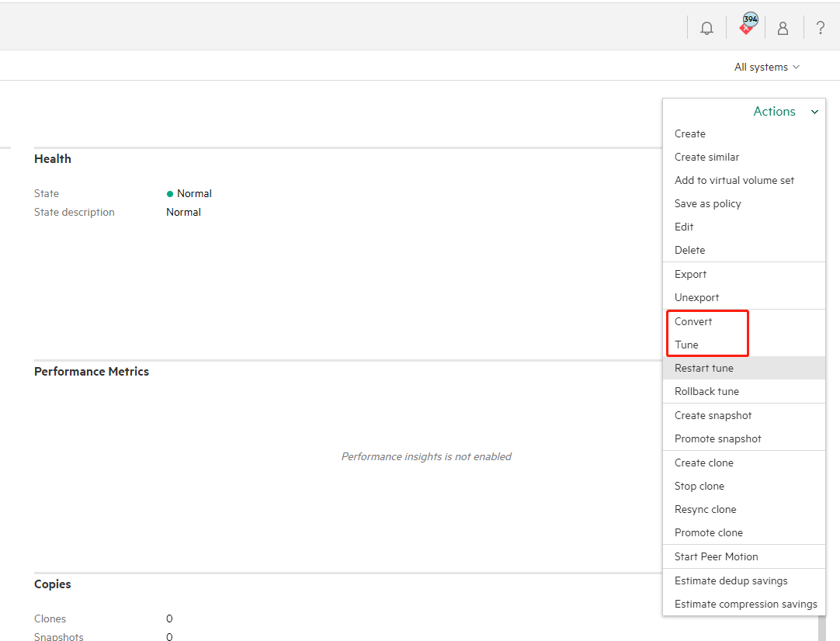Click the vertical scrollbar below the menu

(x=821, y=627)
